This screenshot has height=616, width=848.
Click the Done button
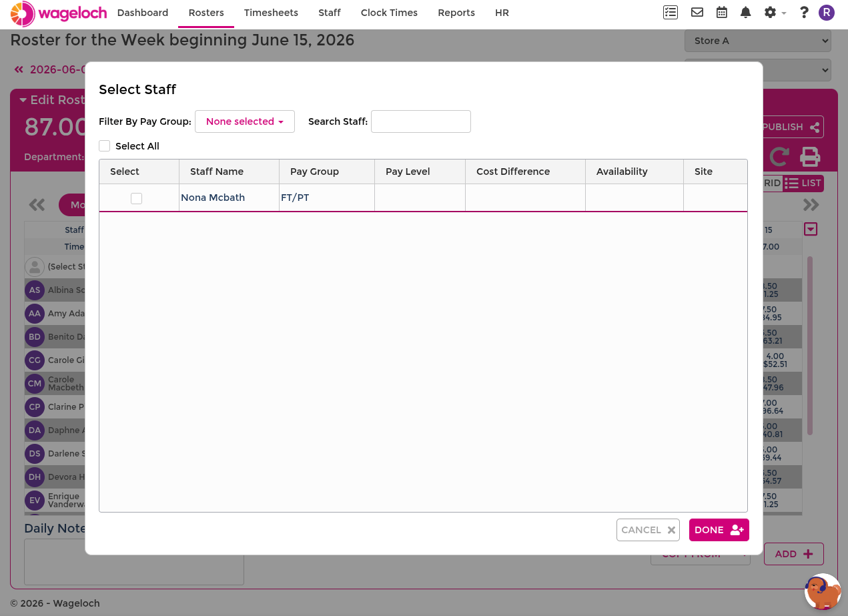tap(719, 530)
